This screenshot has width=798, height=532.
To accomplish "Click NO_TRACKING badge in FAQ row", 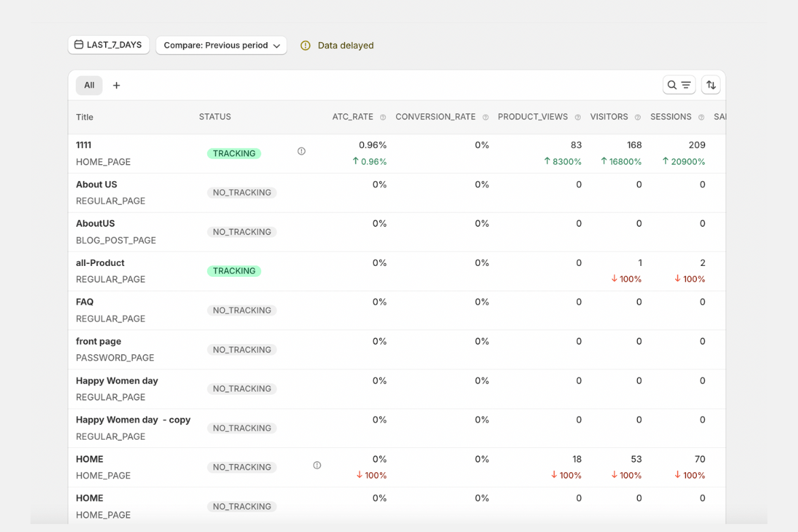I will [242, 310].
